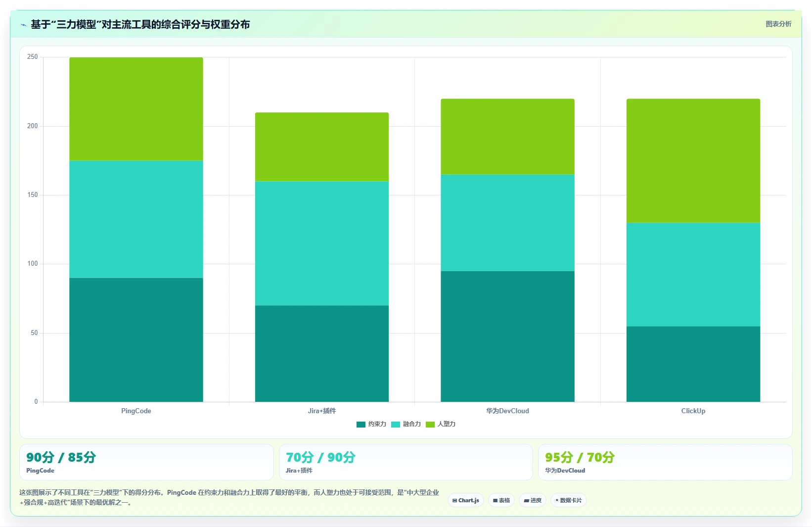Viewport: 812px width, 527px height.
Task: Click the 250 y-axis value
Action: click(32, 57)
